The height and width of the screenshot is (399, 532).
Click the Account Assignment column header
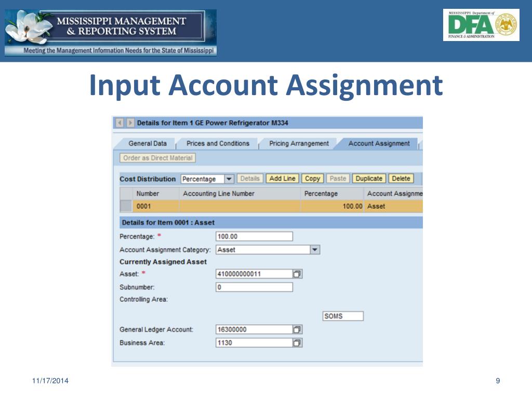click(394, 193)
